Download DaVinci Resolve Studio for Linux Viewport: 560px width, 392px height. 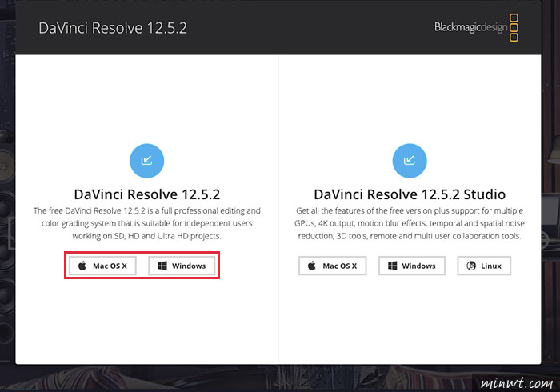pyautogui.click(x=484, y=266)
